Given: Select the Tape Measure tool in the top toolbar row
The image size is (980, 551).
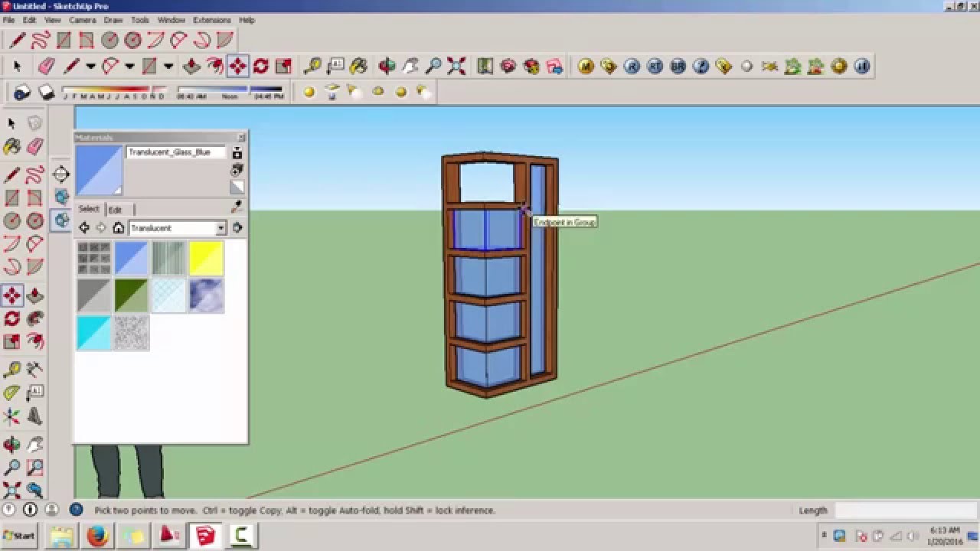Looking at the screenshot, I should (312, 67).
